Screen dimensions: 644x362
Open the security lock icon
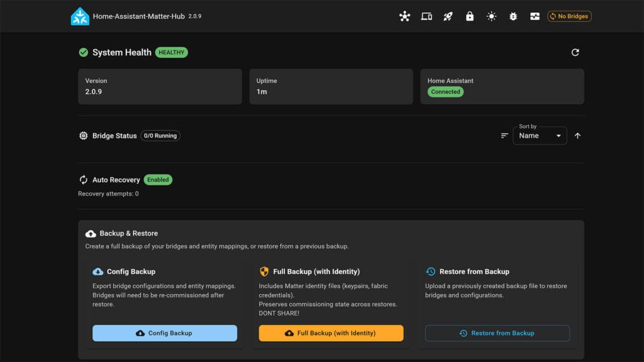pos(469,16)
